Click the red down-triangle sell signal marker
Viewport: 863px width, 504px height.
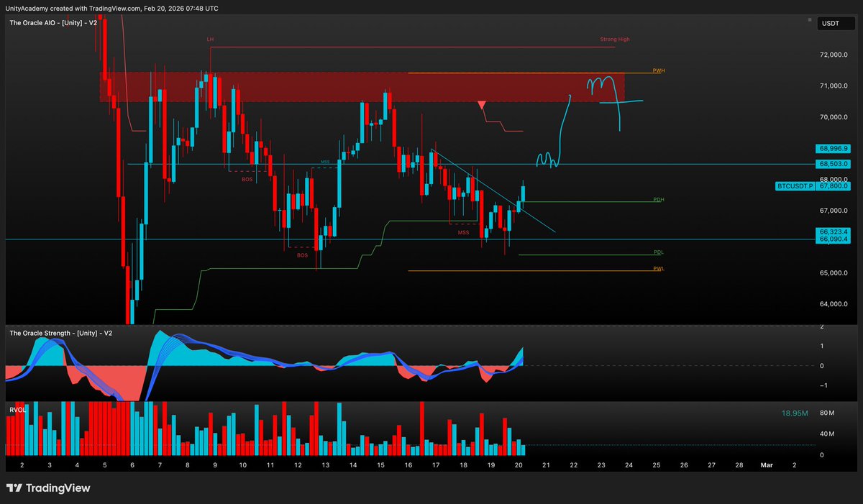[x=481, y=106]
